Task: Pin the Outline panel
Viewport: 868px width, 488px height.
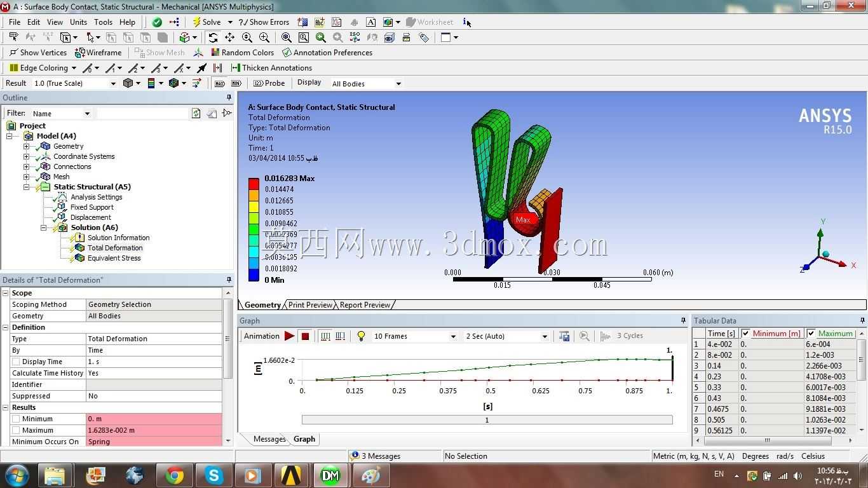Action: (229, 98)
